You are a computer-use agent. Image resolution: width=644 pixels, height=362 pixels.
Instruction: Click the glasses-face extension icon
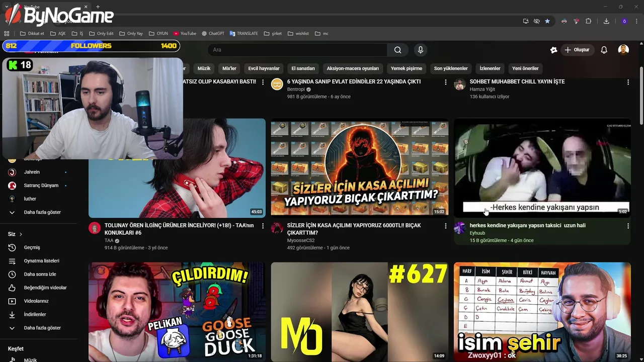[564, 21]
